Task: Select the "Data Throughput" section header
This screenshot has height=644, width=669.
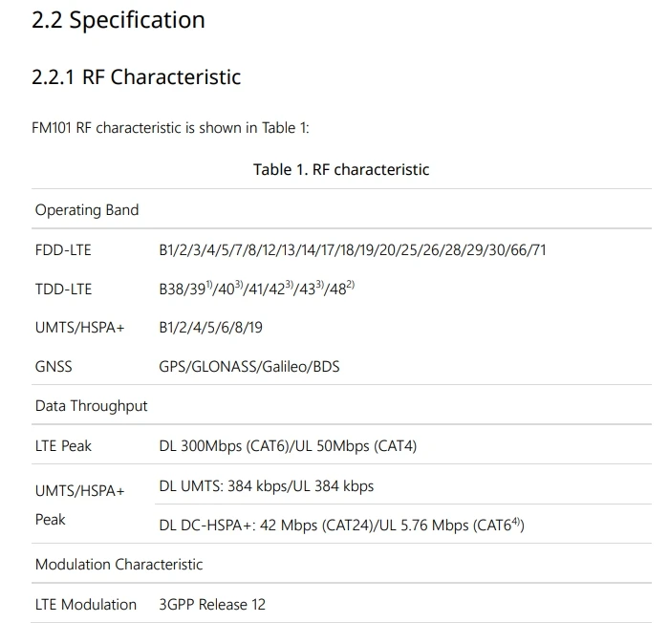Action: [92, 406]
